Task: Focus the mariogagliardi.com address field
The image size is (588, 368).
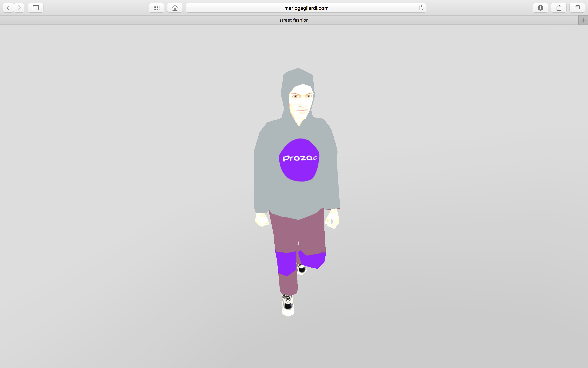Action: coord(306,8)
